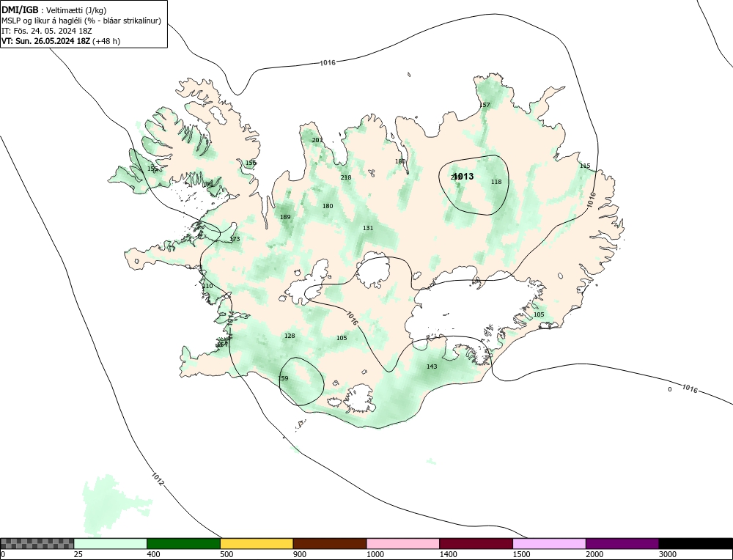Pick the dark red 1400–1500 legend swatch

(476, 543)
